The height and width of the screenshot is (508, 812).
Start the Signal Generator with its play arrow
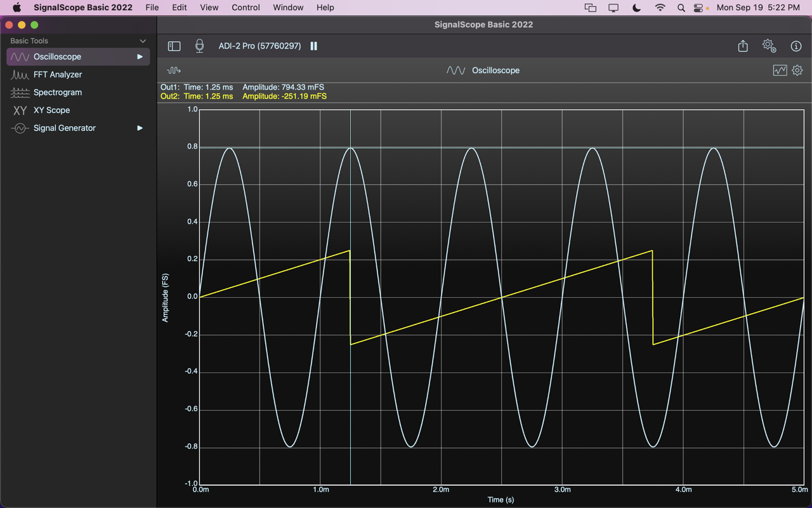(x=140, y=128)
